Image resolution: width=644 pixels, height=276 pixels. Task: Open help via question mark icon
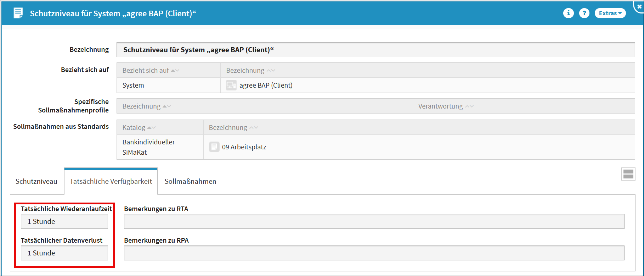pyautogui.click(x=584, y=13)
